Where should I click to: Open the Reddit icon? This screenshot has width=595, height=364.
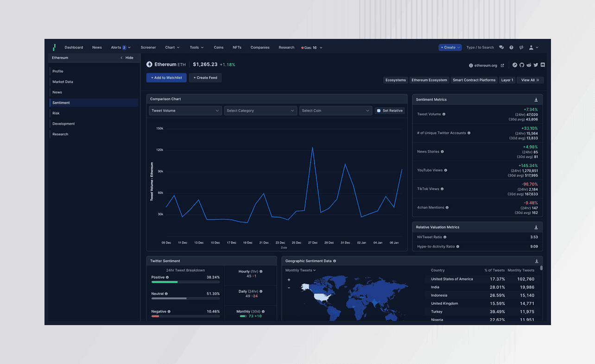tap(529, 65)
